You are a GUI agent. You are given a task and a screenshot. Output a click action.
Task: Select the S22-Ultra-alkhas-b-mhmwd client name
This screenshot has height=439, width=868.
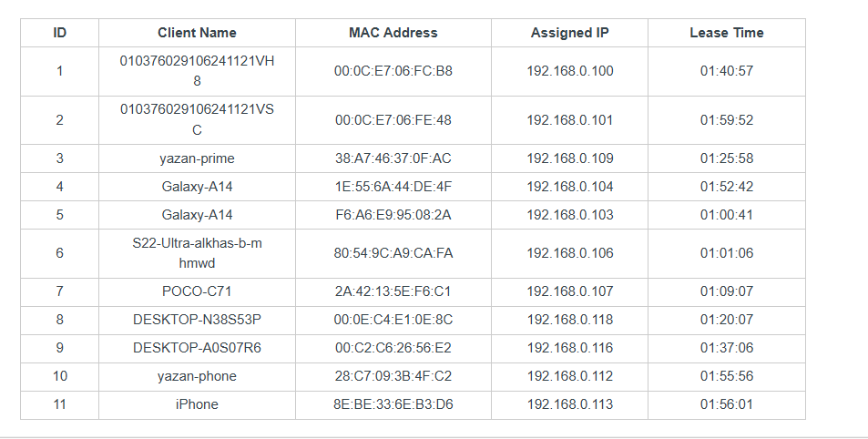(197, 253)
